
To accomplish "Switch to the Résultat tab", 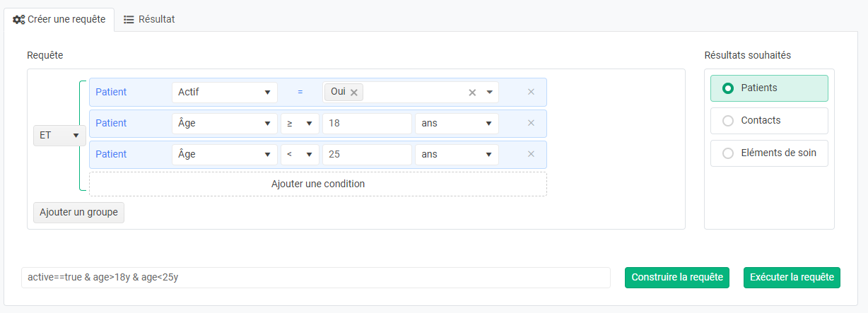I will pos(149,19).
